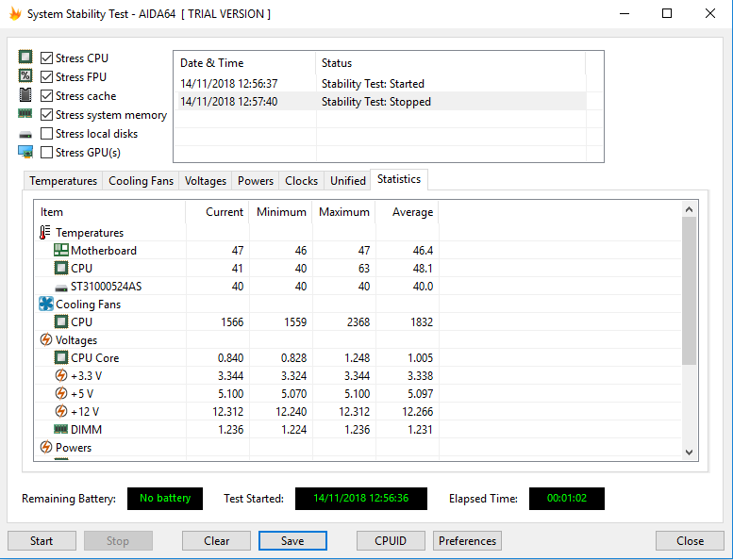The width and height of the screenshot is (733, 560).
Task: Click the CPU Core voltage row icon
Action: (x=60, y=357)
